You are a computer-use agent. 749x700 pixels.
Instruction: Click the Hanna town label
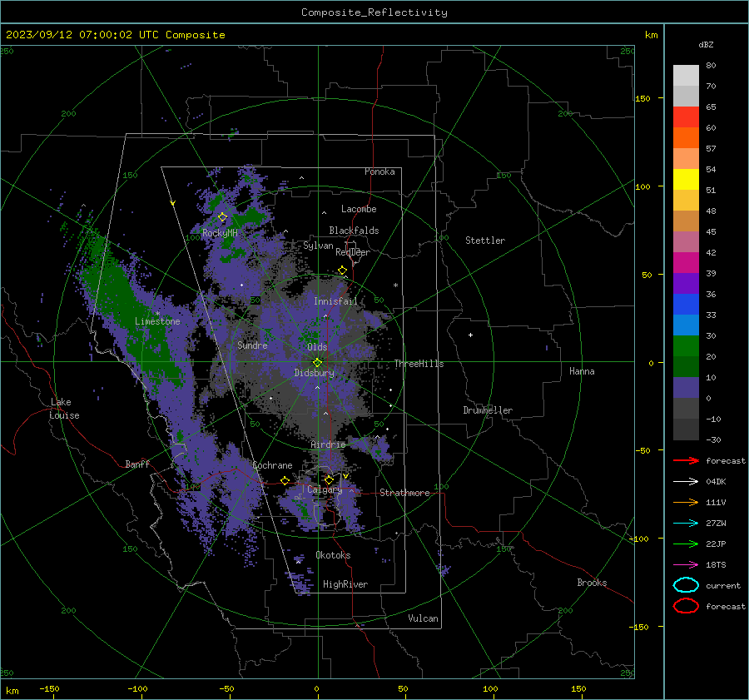click(x=582, y=371)
